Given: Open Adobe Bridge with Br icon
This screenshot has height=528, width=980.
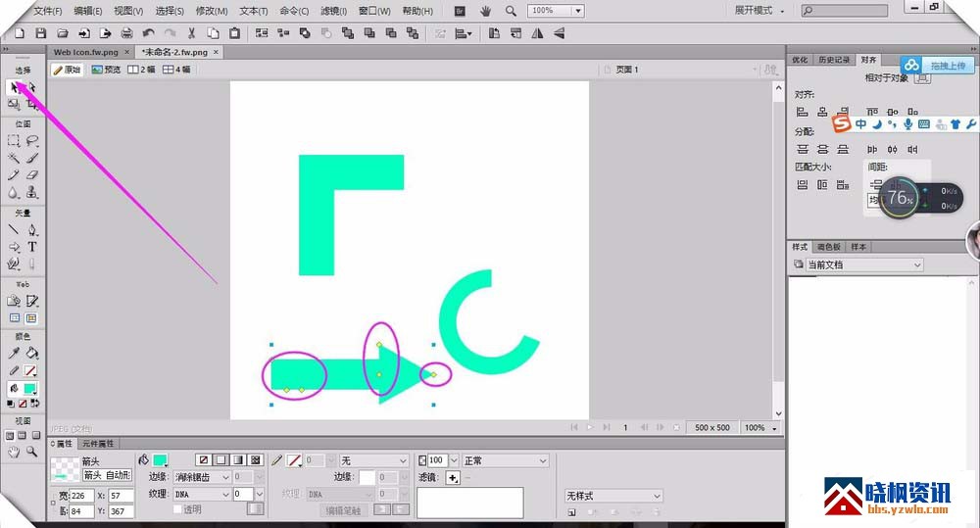Looking at the screenshot, I should (460, 11).
